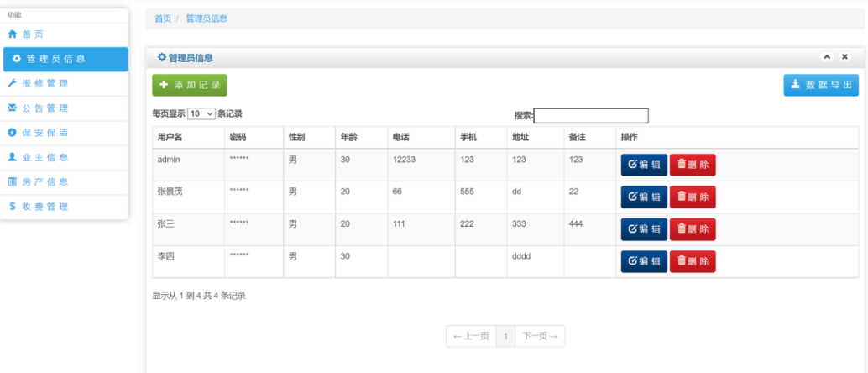This screenshot has height=373, width=868.
Task: Go to next page with 下一页→
Action: pyautogui.click(x=541, y=336)
